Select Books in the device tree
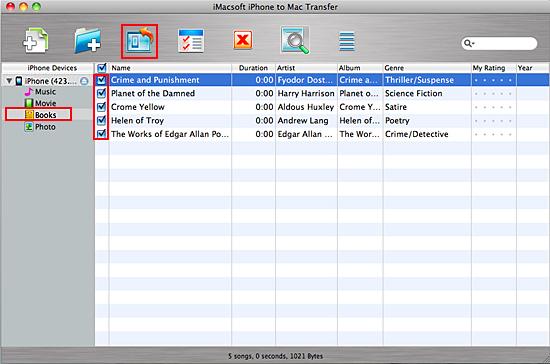 coord(46,115)
